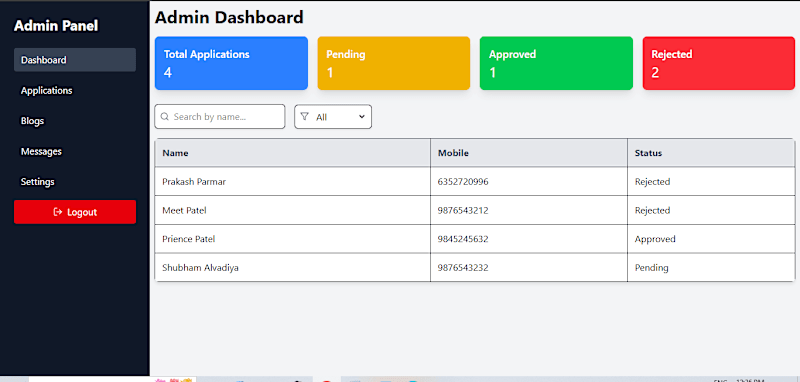Go to Applications in sidebar
The height and width of the screenshot is (382, 800).
pyautogui.click(x=46, y=90)
